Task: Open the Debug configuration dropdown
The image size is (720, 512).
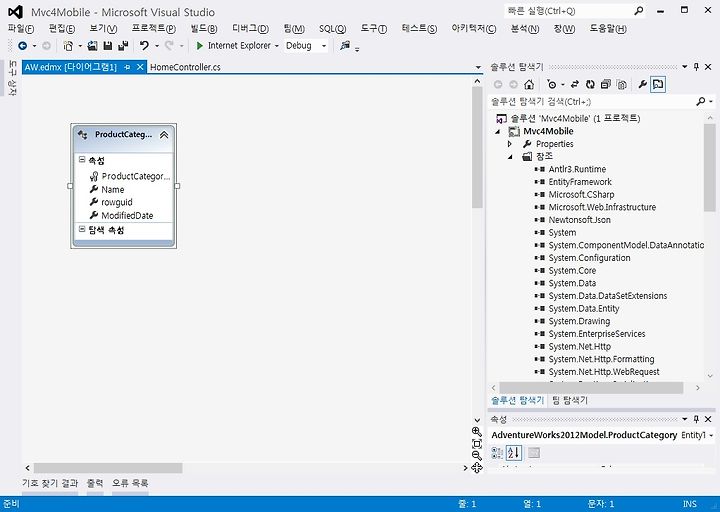Action: coord(324,46)
